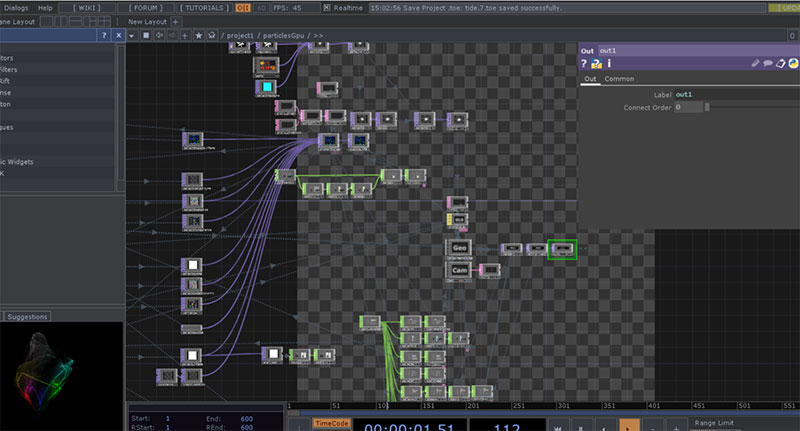
Task: Open operator help question mark icon
Action: pyautogui.click(x=584, y=63)
